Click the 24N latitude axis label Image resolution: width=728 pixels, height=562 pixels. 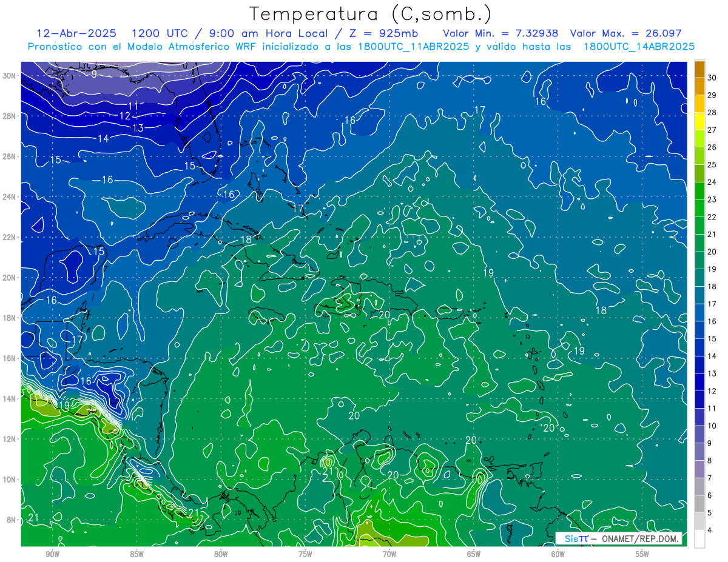(9, 196)
